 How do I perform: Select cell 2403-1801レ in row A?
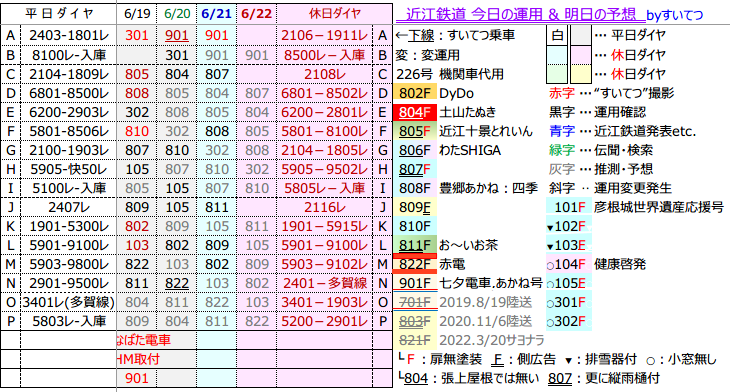(x=68, y=35)
